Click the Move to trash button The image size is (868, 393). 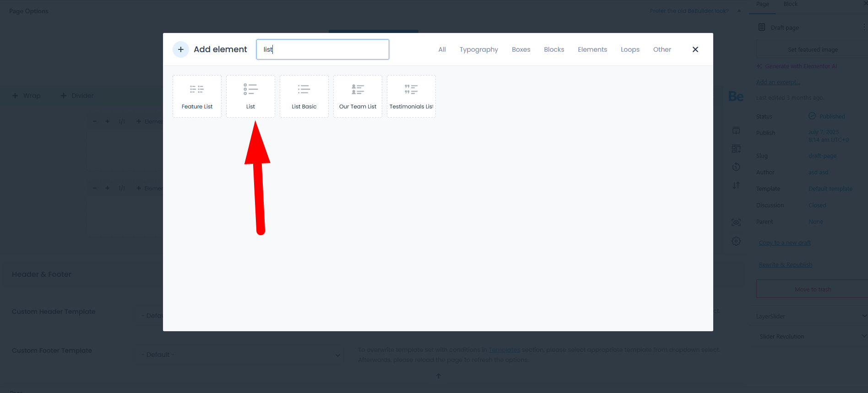[812, 289]
